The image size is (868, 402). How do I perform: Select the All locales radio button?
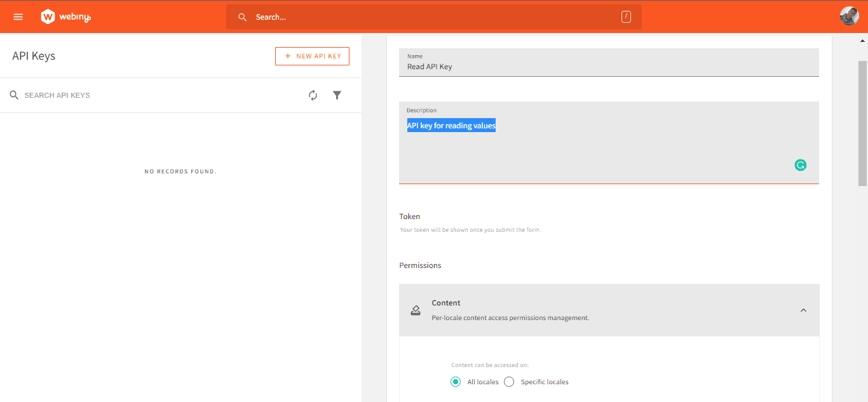tap(455, 382)
